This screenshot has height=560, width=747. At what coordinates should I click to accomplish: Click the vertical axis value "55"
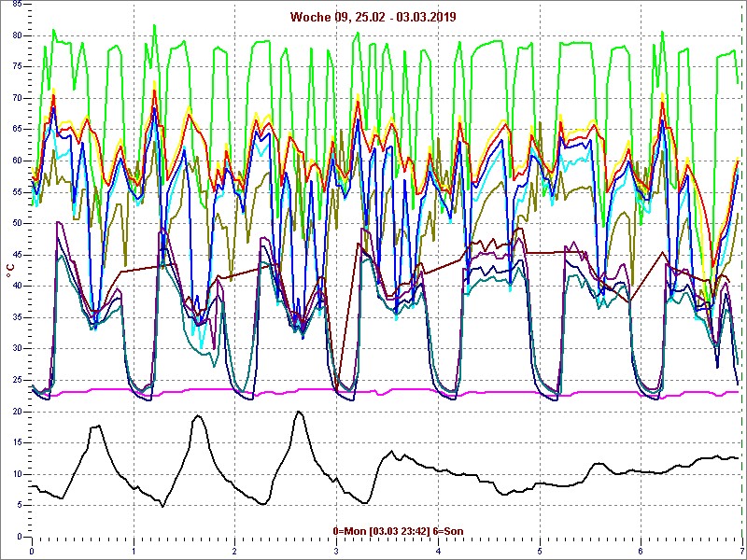click(17, 192)
